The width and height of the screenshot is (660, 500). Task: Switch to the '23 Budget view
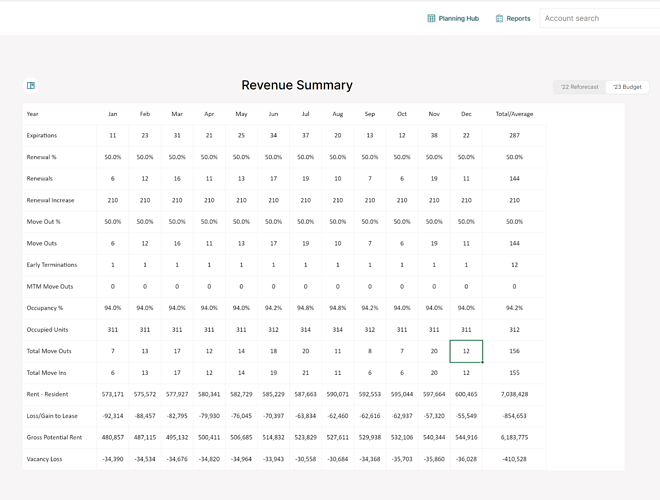click(x=628, y=87)
